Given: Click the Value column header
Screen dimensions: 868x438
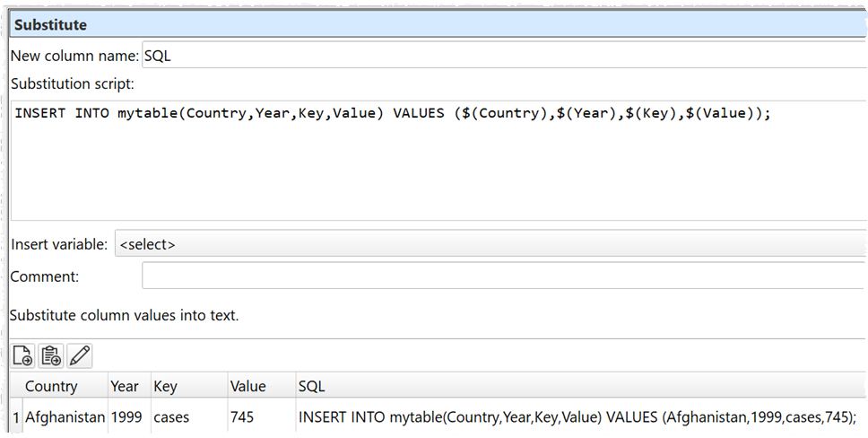Looking at the screenshot, I should click(x=247, y=387).
